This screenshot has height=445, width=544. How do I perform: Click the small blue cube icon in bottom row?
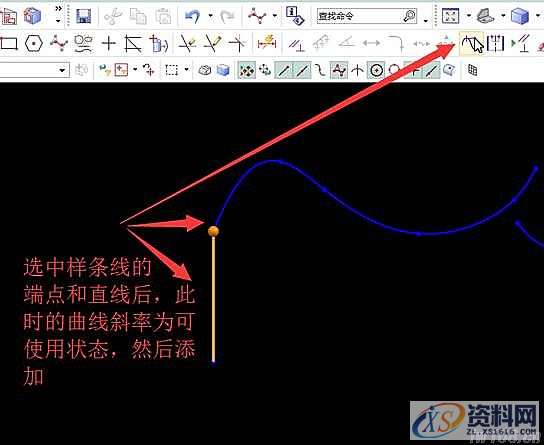(x=223, y=70)
